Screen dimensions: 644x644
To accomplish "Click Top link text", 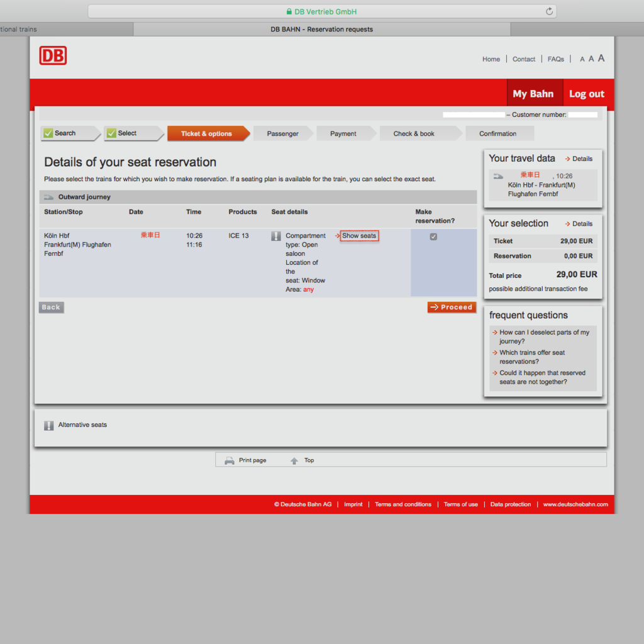I will pyautogui.click(x=309, y=460).
